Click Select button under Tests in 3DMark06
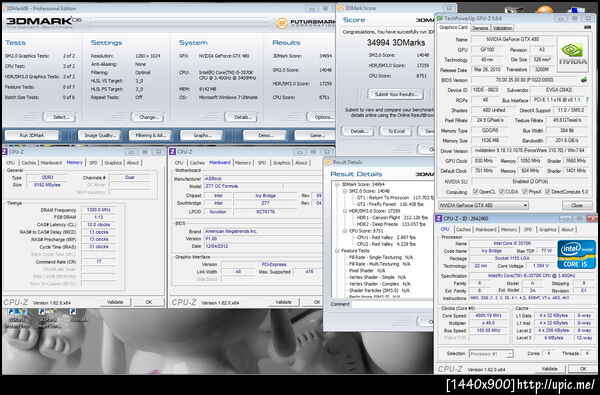The height and width of the screenshot is (395, 600). click(x=60, y=117)
